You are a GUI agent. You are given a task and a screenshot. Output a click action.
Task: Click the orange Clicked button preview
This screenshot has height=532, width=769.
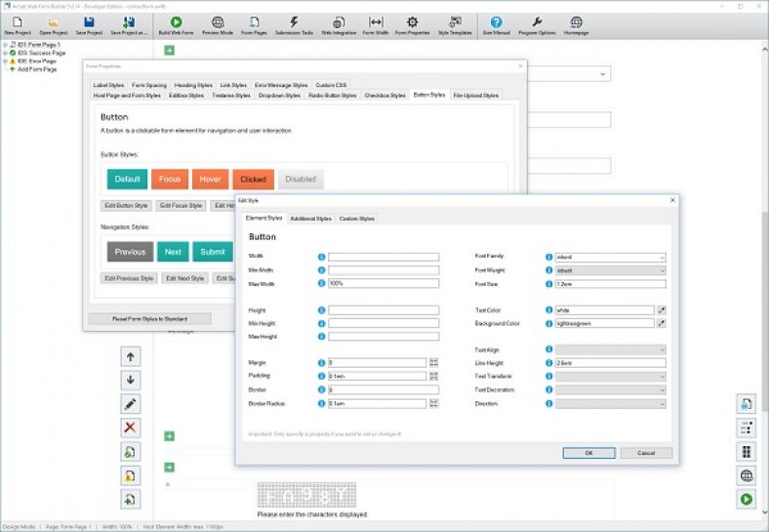click(253, 180)
